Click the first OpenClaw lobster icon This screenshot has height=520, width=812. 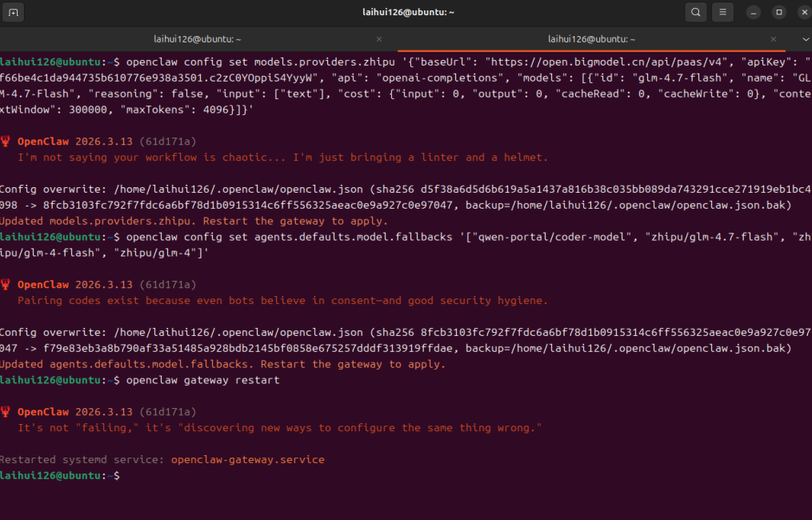pos(6,142)
